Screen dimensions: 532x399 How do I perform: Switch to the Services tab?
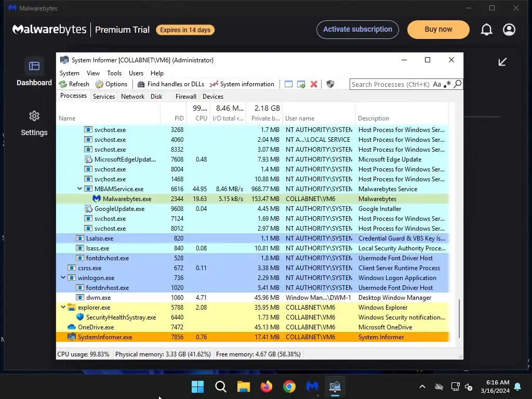(104, 96)
